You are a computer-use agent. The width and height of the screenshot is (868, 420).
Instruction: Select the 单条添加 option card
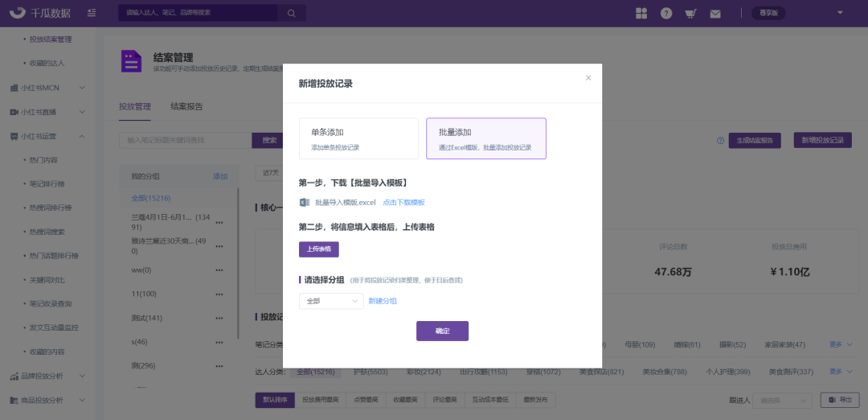point(358,138)
